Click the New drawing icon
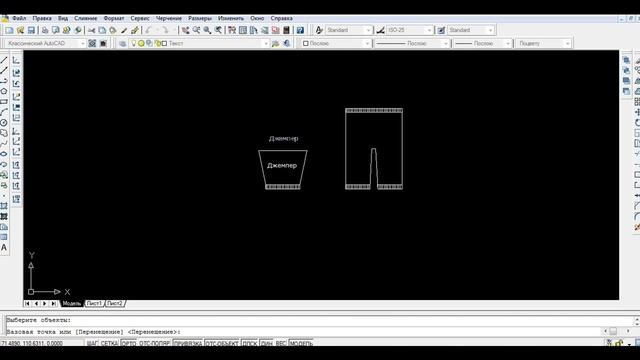The image size is (640, 360). coord(9,30)
